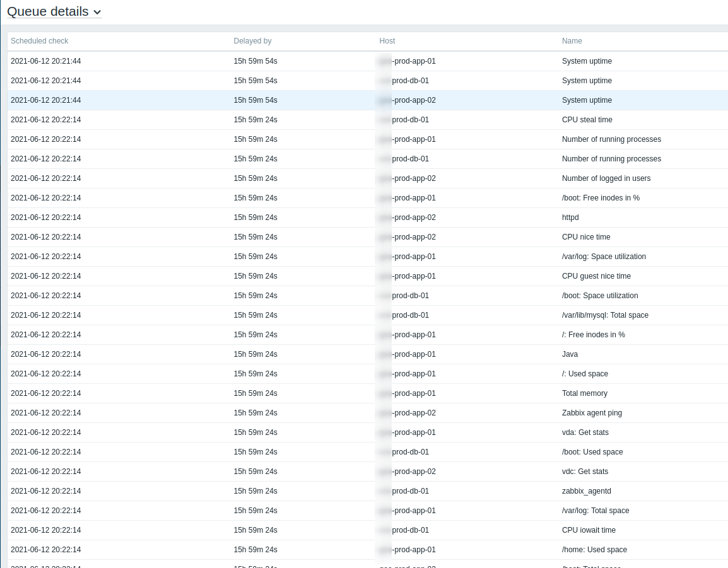
Task: Open the Queue details chevron menu
Action: pyautogui.click(x=97, y=12)
